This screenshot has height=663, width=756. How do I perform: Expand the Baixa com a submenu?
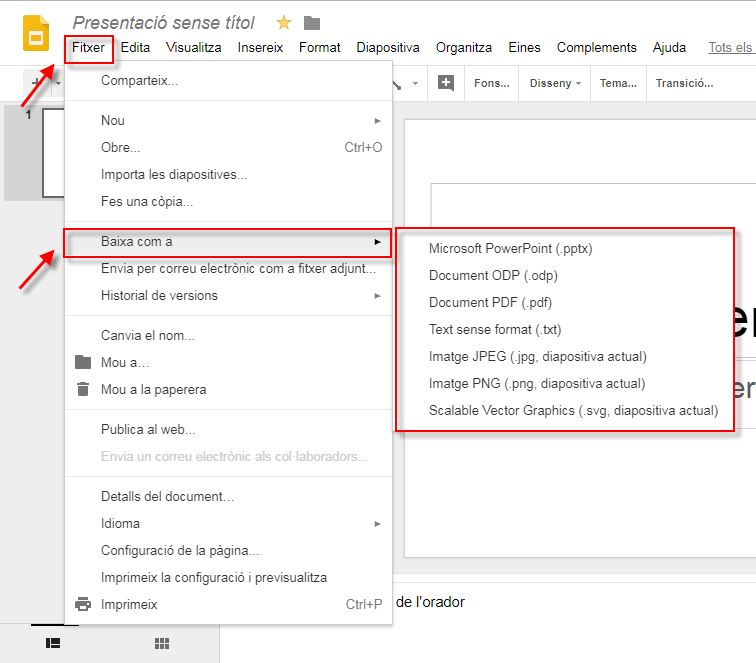227,242
